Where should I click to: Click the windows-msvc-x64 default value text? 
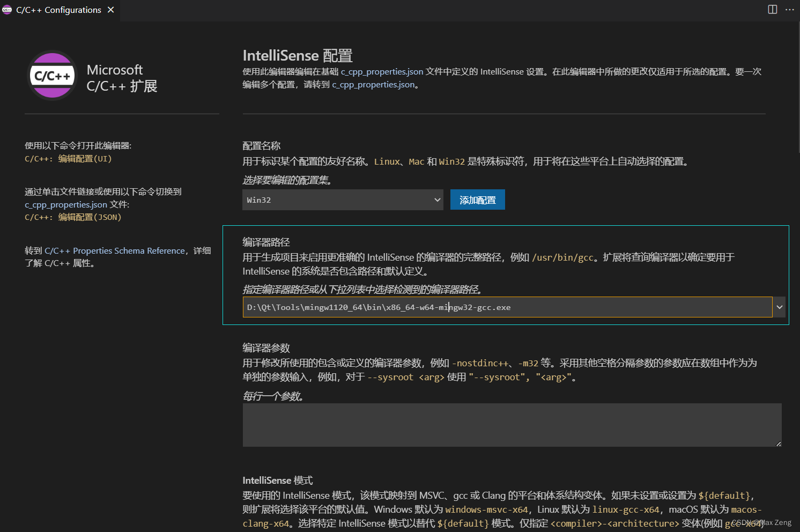487,509
